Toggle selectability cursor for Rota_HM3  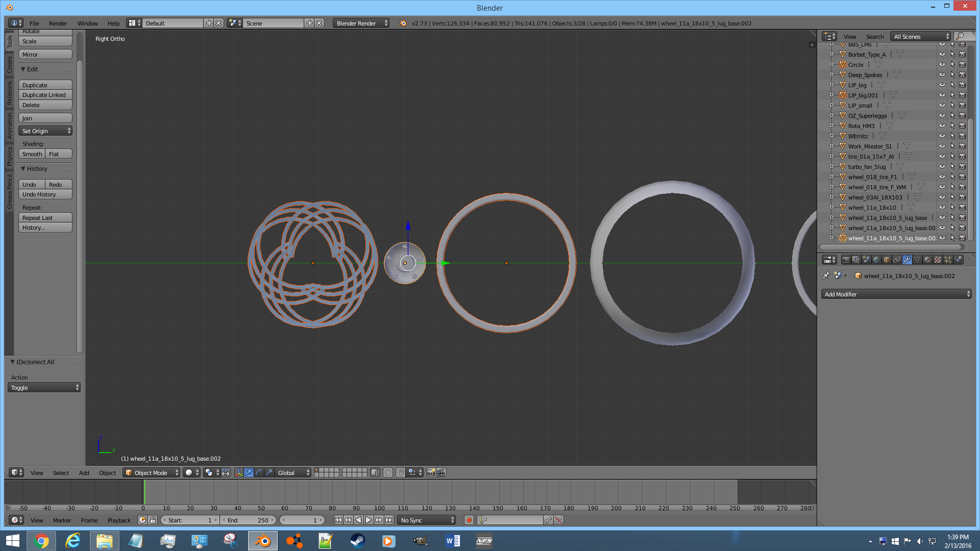952,126
